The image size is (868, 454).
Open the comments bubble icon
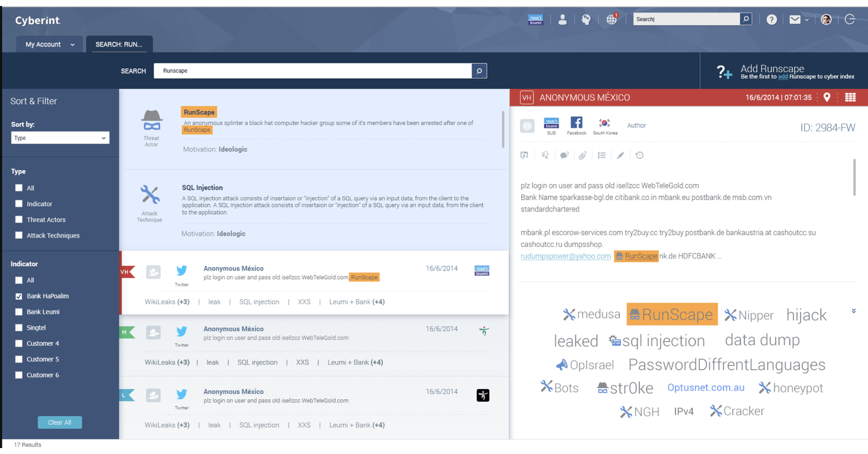coord(564,156)
